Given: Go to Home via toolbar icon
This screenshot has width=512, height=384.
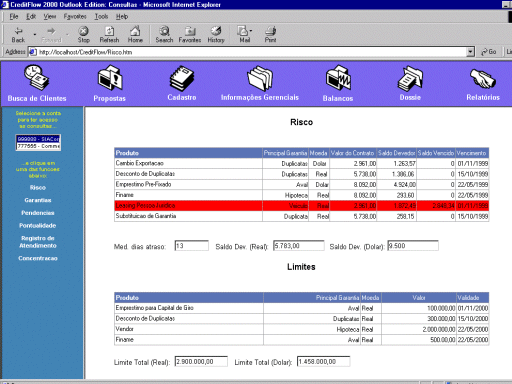Looking at the screenshot, I should tap(135, 35).
